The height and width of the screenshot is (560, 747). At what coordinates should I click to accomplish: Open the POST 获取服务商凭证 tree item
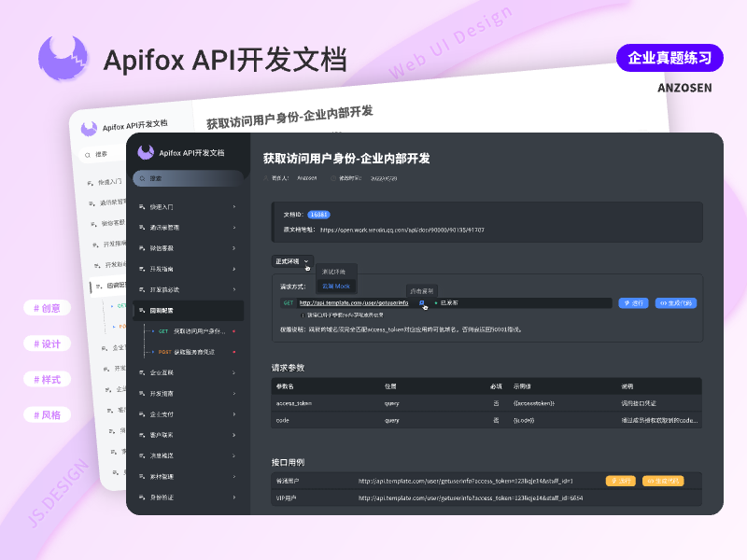192,352
